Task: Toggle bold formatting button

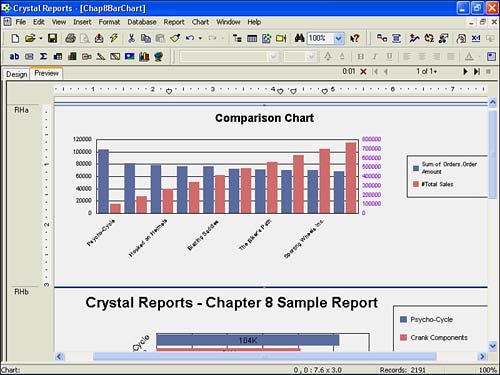Action: [x=360, y=57]
